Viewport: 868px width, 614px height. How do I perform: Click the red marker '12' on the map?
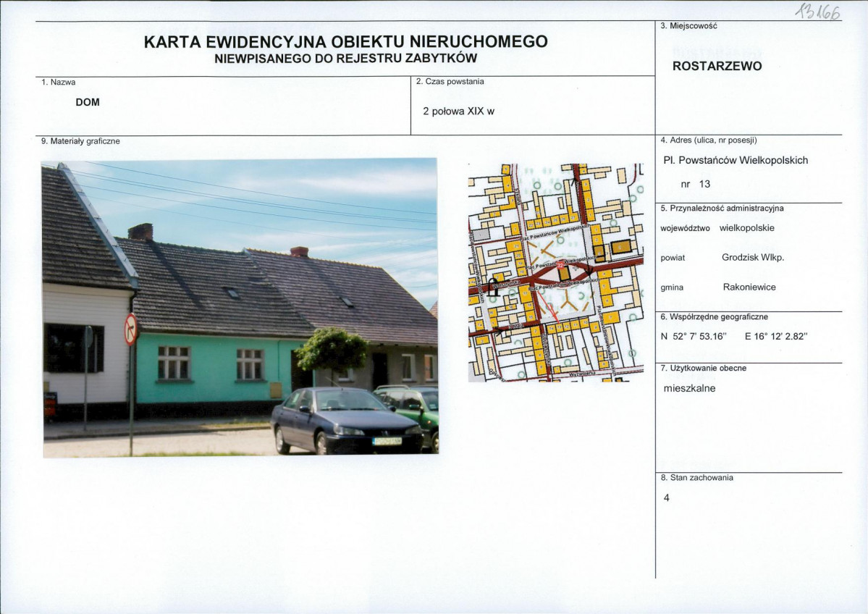[x=560, y=265]
